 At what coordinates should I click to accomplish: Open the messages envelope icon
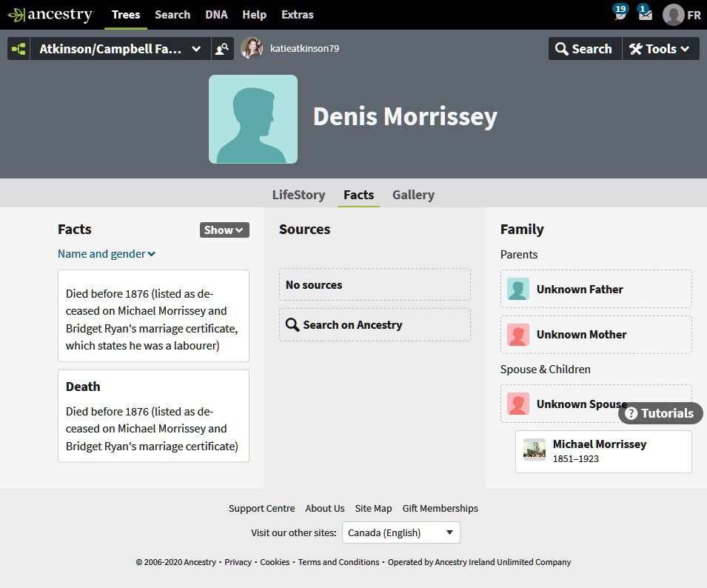pyautogui.click(x=645, y=12)
